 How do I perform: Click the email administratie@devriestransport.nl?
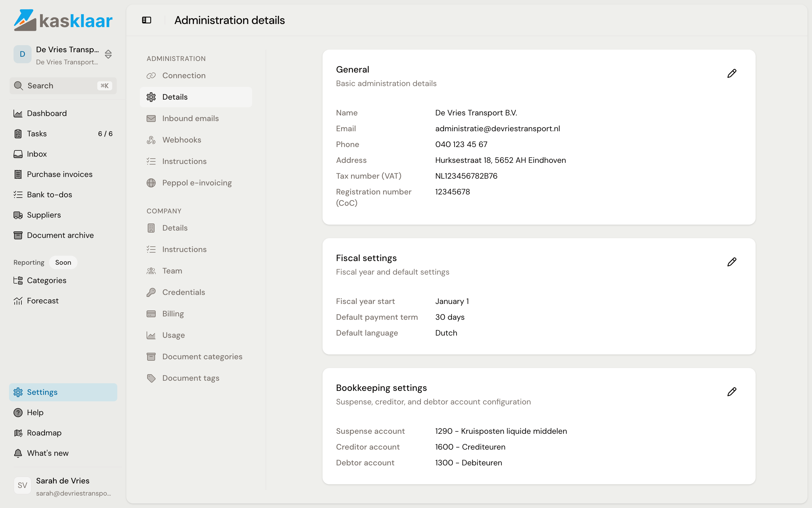coord(497,129)
